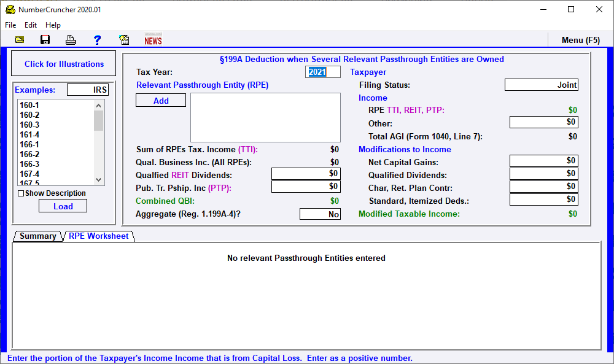
Task: Click Qualified REIT Dividends field
Action: coord(306,174)
